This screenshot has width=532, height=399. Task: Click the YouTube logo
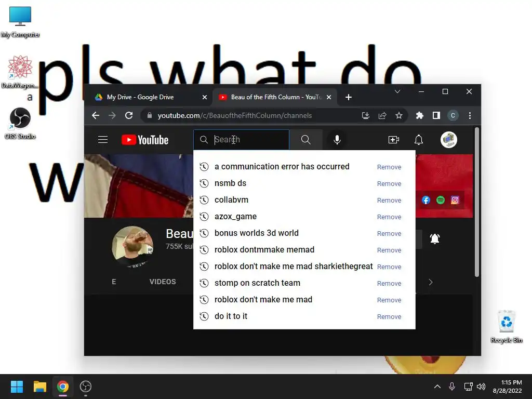pyautogui.click(x=145, y=140)
